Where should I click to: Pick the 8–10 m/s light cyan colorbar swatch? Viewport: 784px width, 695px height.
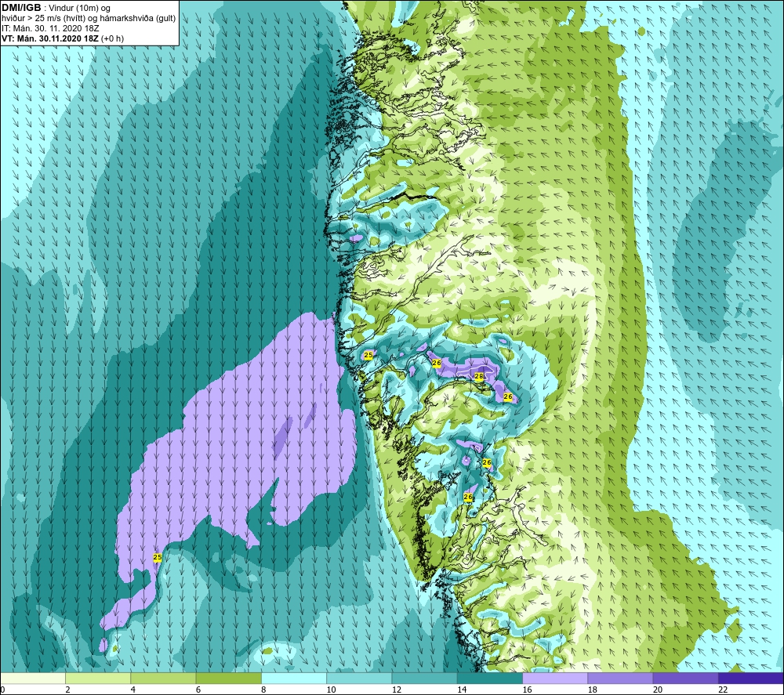point(294,679)
